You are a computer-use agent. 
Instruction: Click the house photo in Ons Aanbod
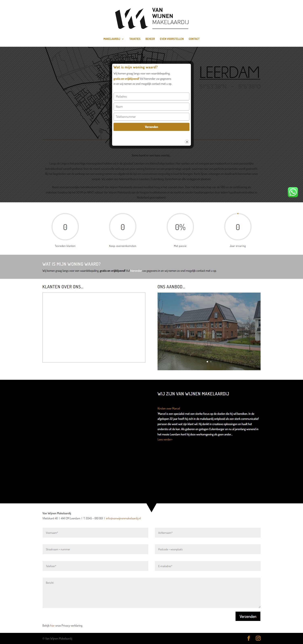coord(209,331)
